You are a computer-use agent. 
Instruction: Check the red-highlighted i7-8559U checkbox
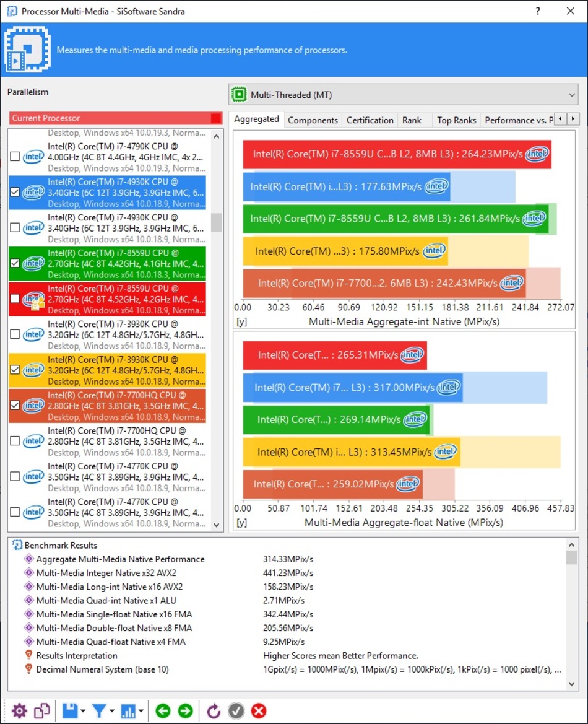[15, 299]
